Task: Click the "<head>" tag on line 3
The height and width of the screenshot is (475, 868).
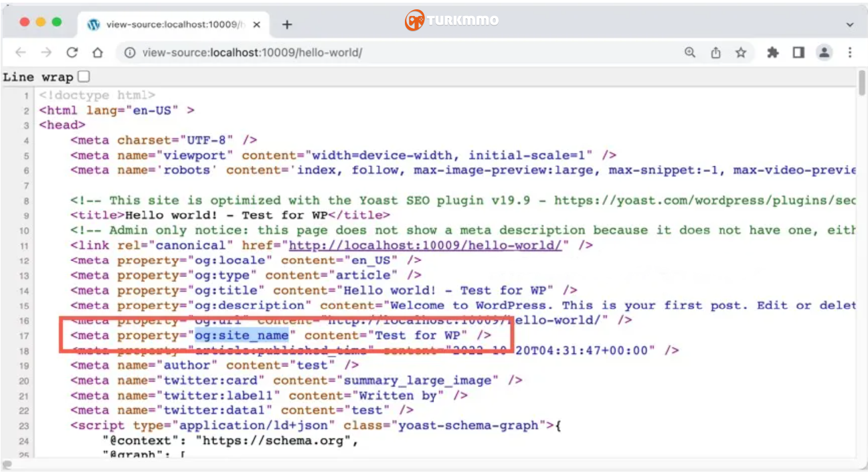Action: click(x=62, y=125)
